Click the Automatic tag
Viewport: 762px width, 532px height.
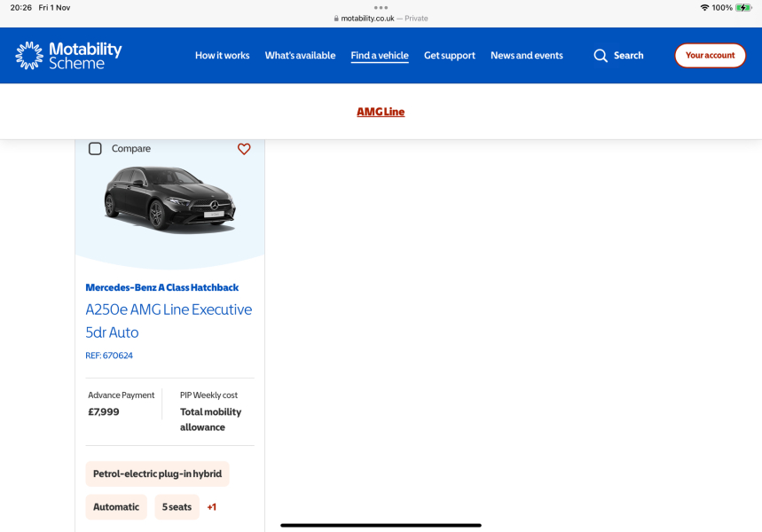coord(116,507)
